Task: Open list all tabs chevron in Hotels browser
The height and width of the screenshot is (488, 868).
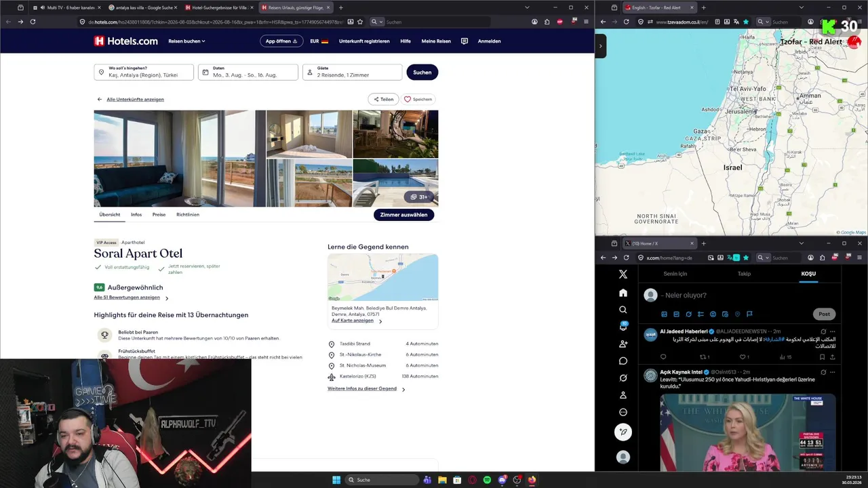Action: 528,7
